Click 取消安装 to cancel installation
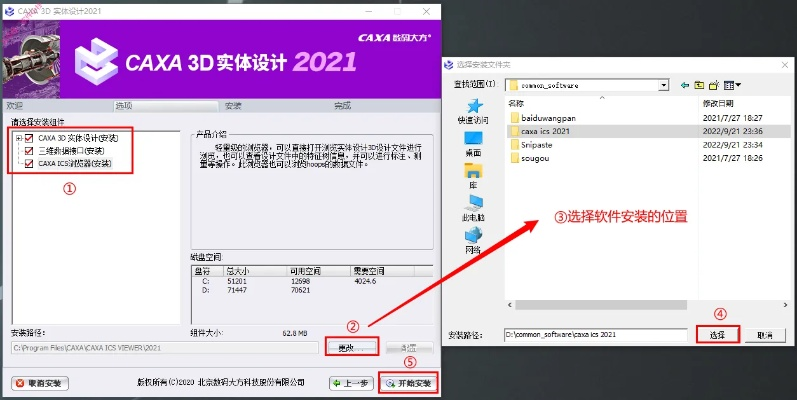Image resolution: width=797 pixels, height=400 pixels. [40, 383]
